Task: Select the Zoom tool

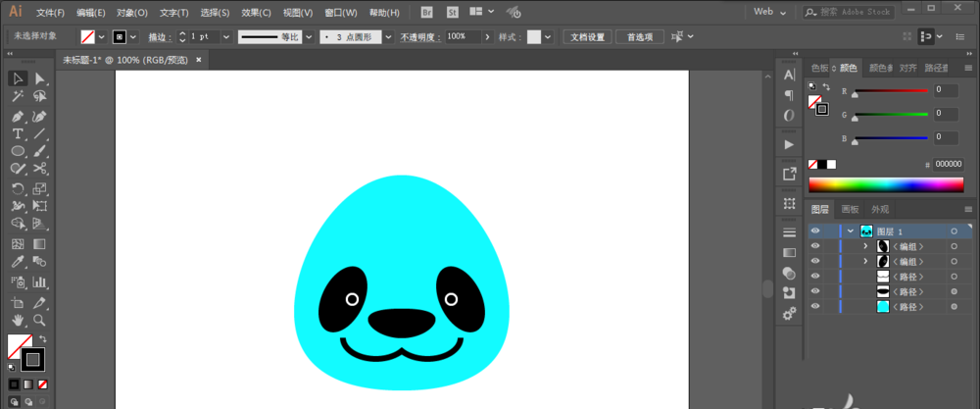Action: click(x=40, y=320)
